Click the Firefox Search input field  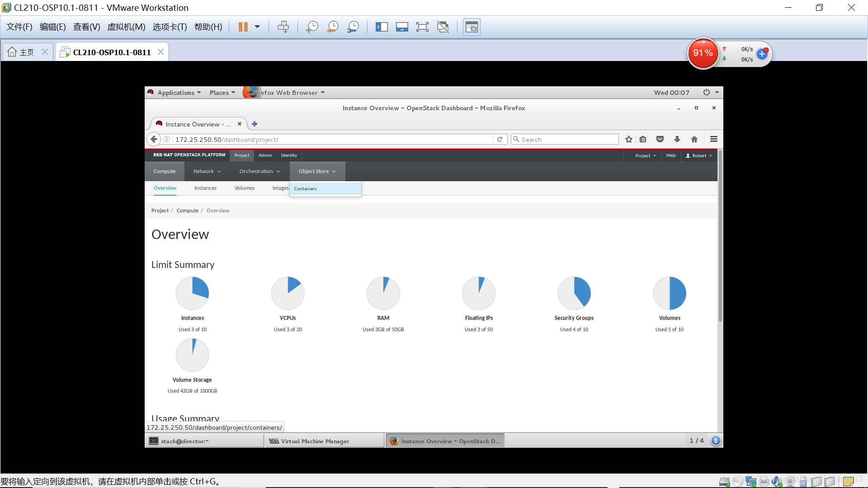567,140
